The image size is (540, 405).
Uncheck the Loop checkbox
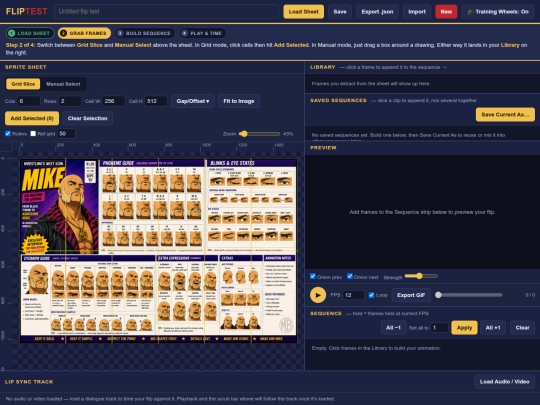click(371, 295)
